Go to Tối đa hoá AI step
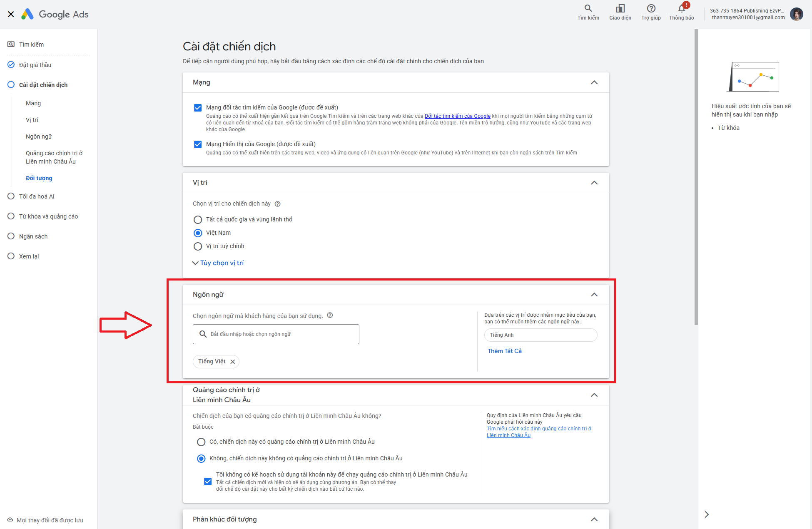812x529 pixels. pos(37,196)
